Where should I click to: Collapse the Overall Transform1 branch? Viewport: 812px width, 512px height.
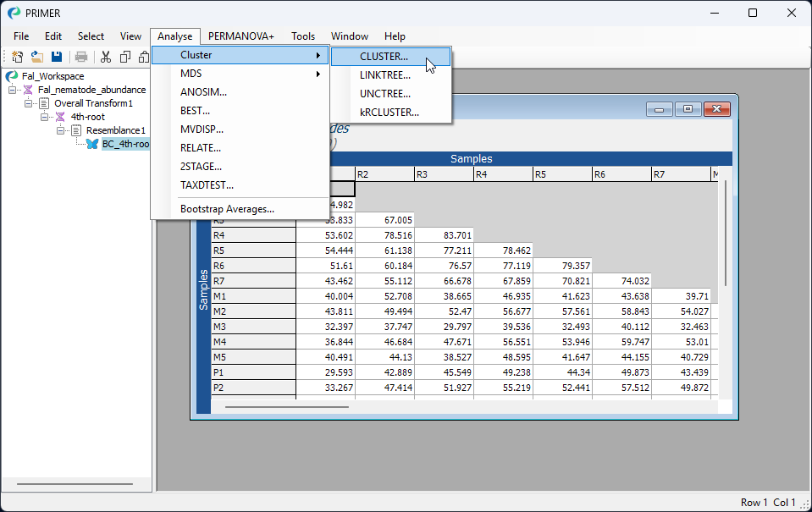[26, 102]
